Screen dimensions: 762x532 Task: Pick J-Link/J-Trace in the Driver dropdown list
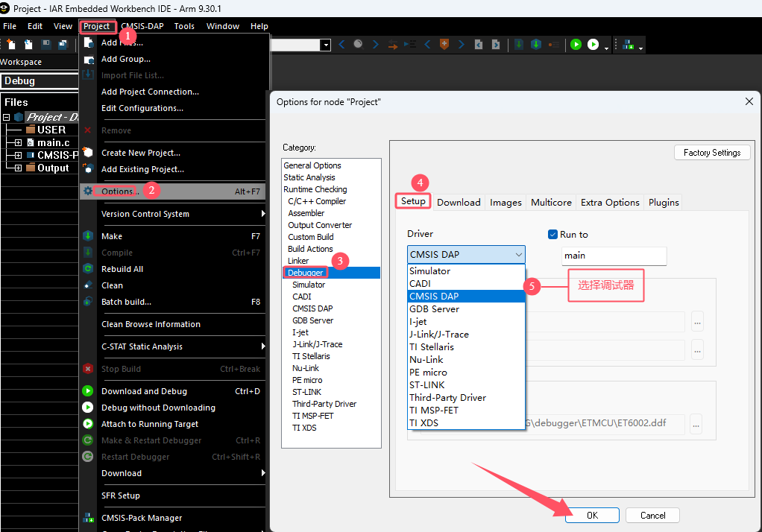click(466, 335)
